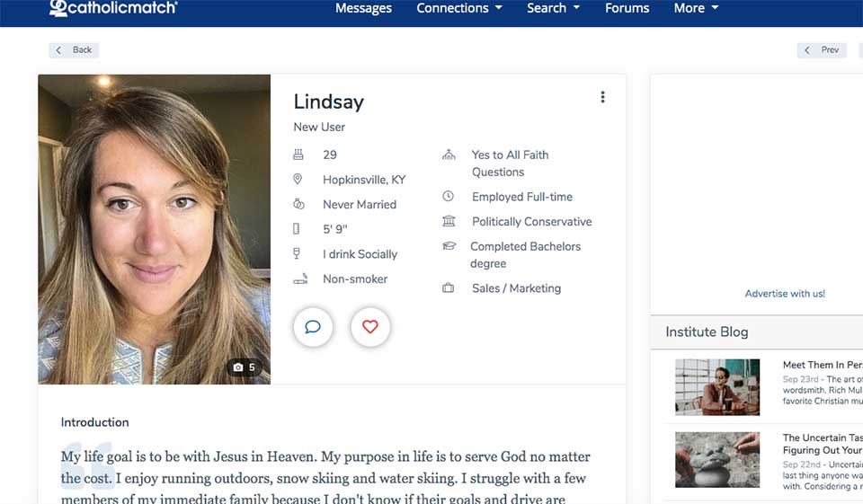This screenshot has width=863, height=504.
Task: Click the camera photo count badge
Action: click(x=244, y=367)
